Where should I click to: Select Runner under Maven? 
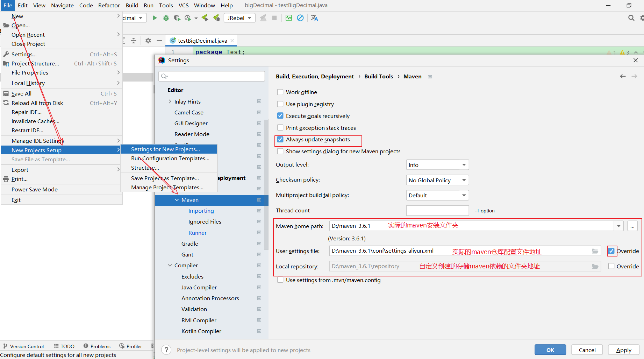click(198, 233)
